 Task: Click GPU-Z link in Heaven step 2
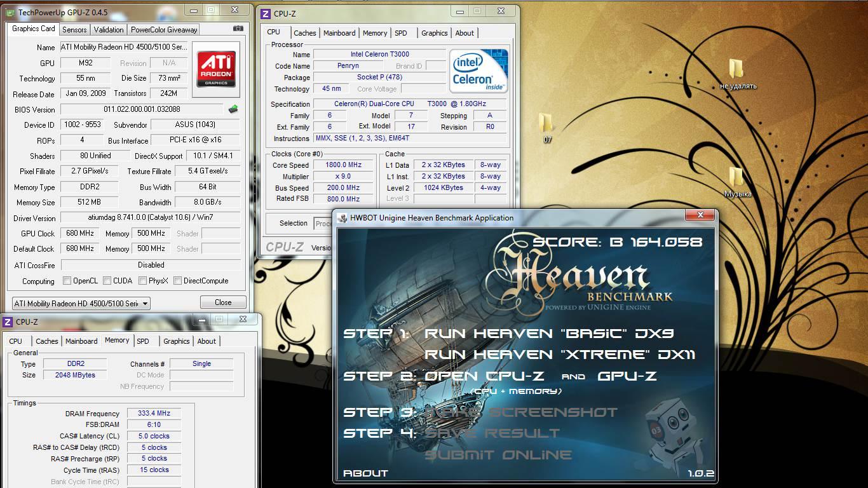click(627, 376)
